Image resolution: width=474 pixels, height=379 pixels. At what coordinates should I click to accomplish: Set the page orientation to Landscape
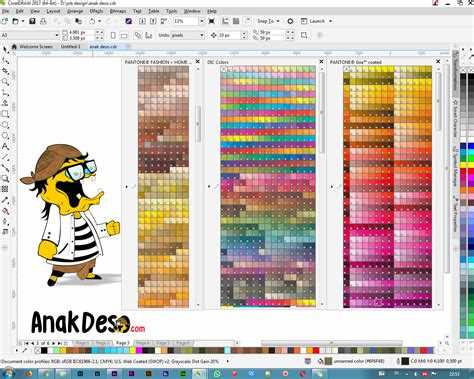pos(124,35)
